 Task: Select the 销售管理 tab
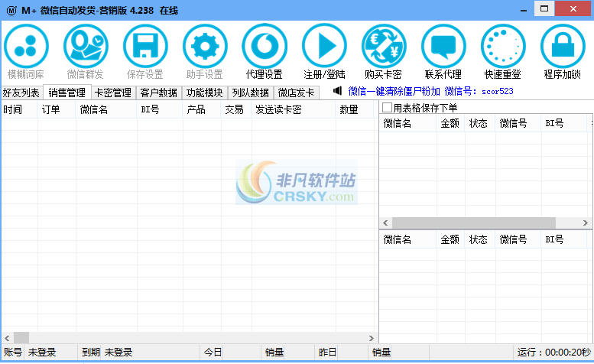(67, 93)
